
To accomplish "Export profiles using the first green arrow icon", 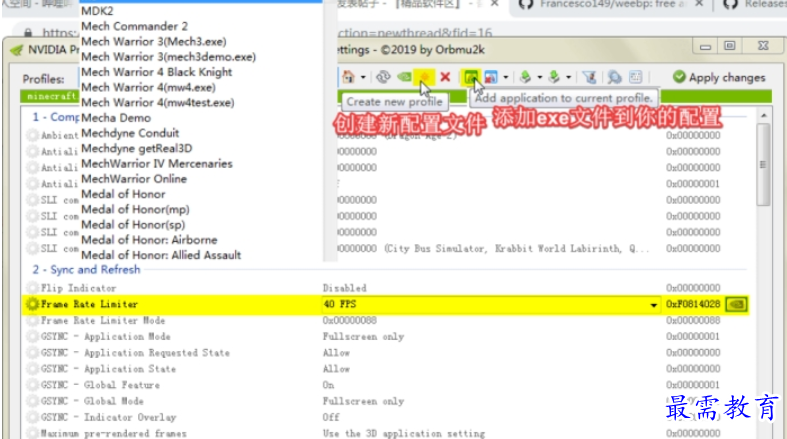I will [x=526, y=77].
